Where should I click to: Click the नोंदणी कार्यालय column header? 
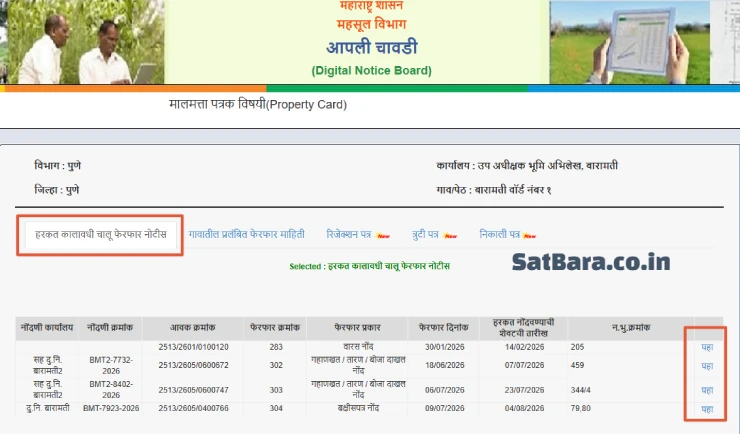click(47, 327)
